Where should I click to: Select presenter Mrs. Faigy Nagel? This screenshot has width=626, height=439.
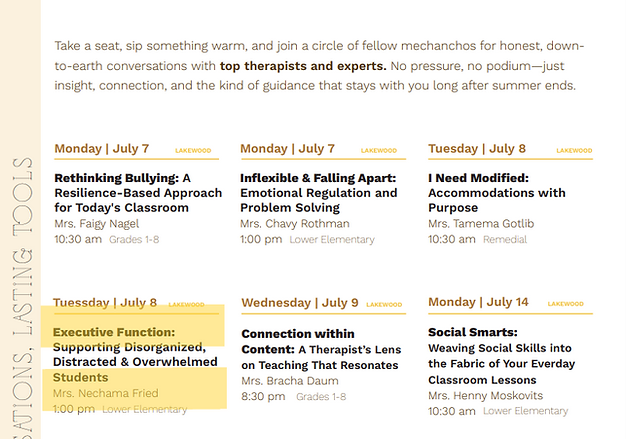[x=97, y=223]
